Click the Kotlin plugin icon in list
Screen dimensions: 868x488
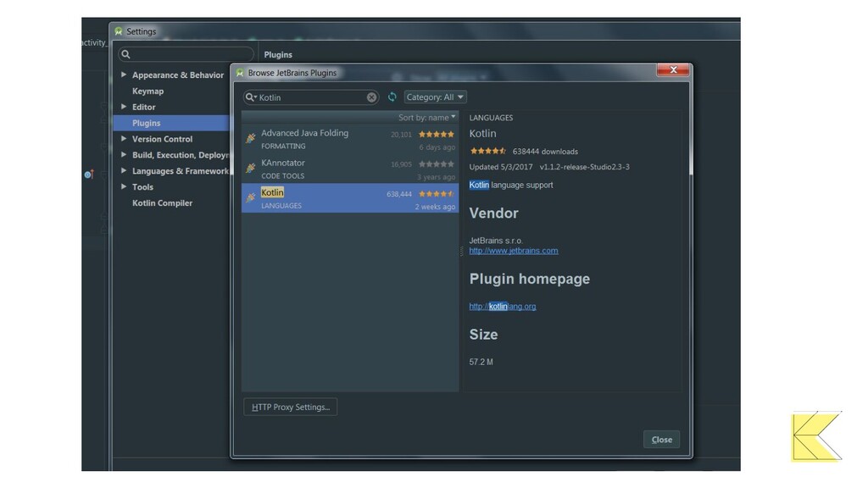pos(251,197)
